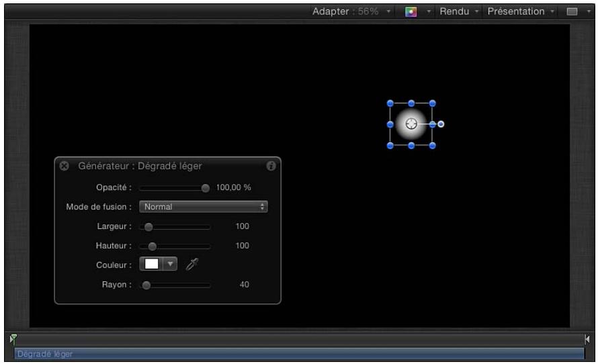Viewport: 598px width, 364px height.
Task: Click the top-left bounding box handle
Action: (390, 103)
